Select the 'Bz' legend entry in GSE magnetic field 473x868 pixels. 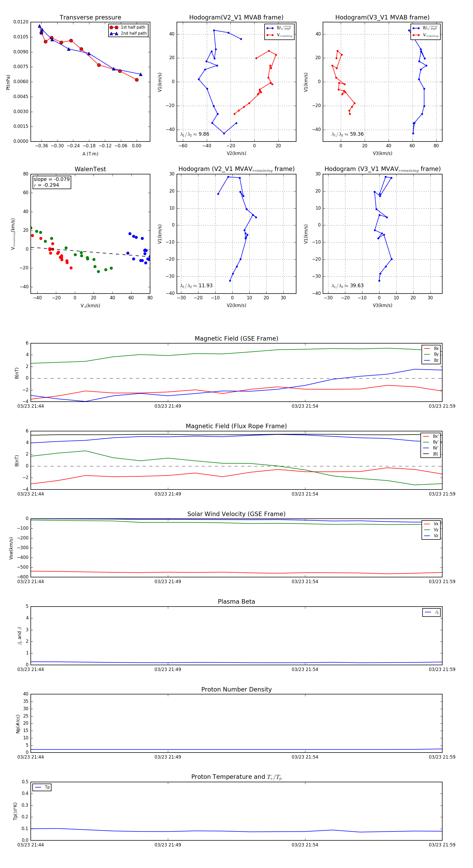pyautogui.click(x=431, y=360)
